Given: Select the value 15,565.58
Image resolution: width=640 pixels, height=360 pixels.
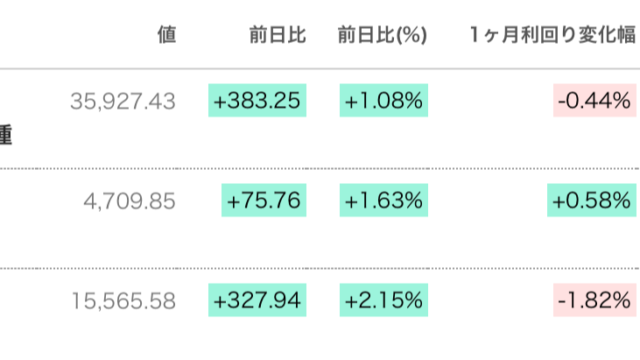Looking at the screenshot, I should point(124,301).
